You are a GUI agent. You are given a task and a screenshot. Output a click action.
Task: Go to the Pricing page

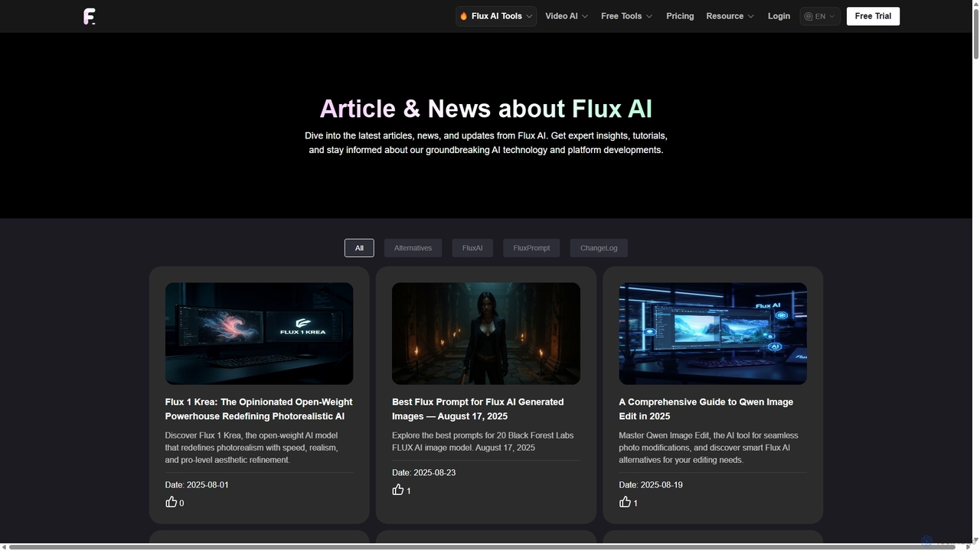[680, 16]
